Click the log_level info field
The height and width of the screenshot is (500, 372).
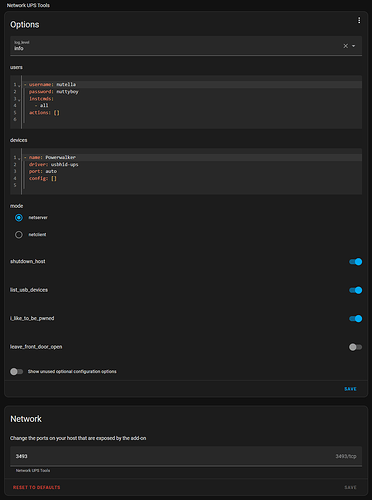tap(176, 46)
